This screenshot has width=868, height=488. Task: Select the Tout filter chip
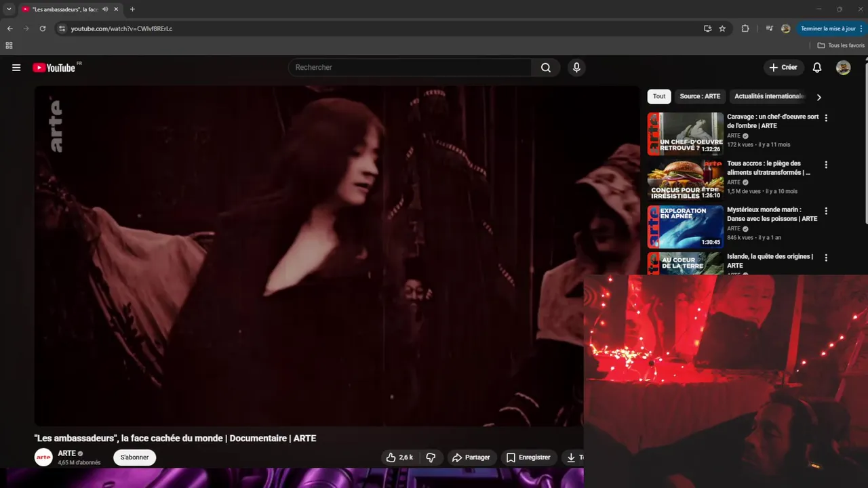(659, 96)
